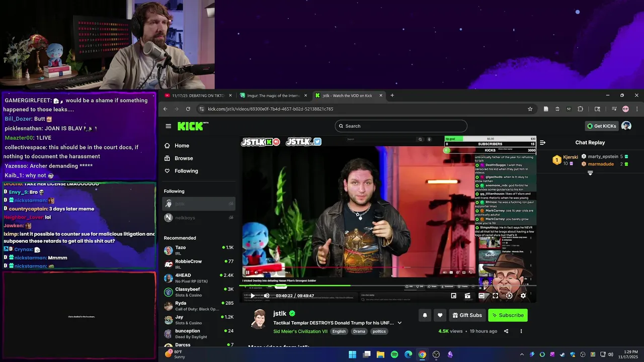Screen dimensions: 644x362
Task: Open jstlk channel avatar
Action: [259, 319]
